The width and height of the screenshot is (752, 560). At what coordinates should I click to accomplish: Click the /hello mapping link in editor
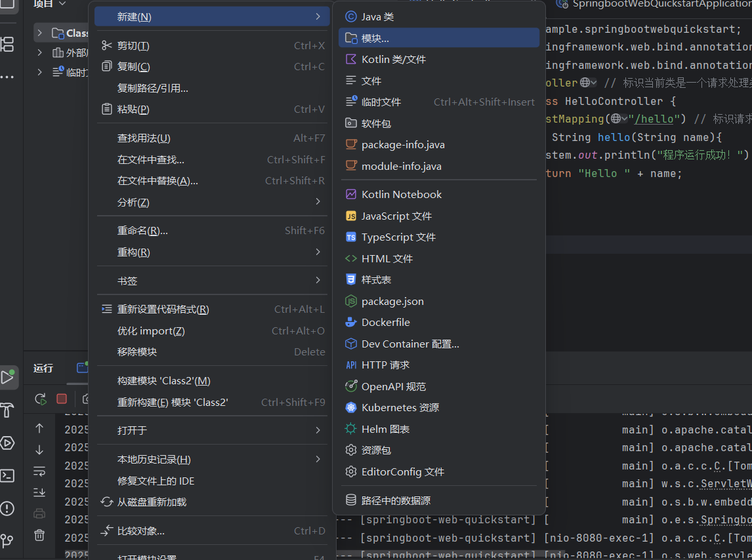[654, 119]
